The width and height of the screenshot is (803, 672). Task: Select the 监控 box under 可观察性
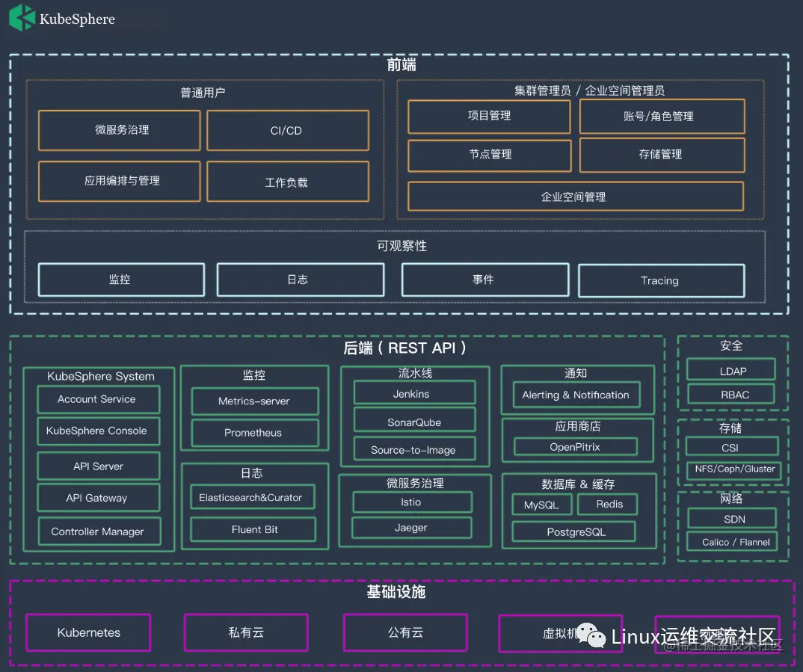coord(120,280)
